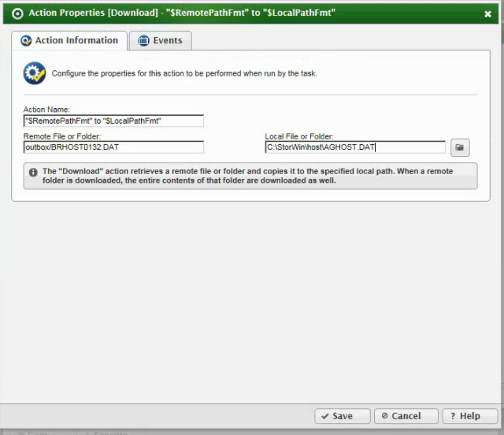Cancel the action properties dialog
Viewport: 504px width, 435px height.
(x=406, y=416)
